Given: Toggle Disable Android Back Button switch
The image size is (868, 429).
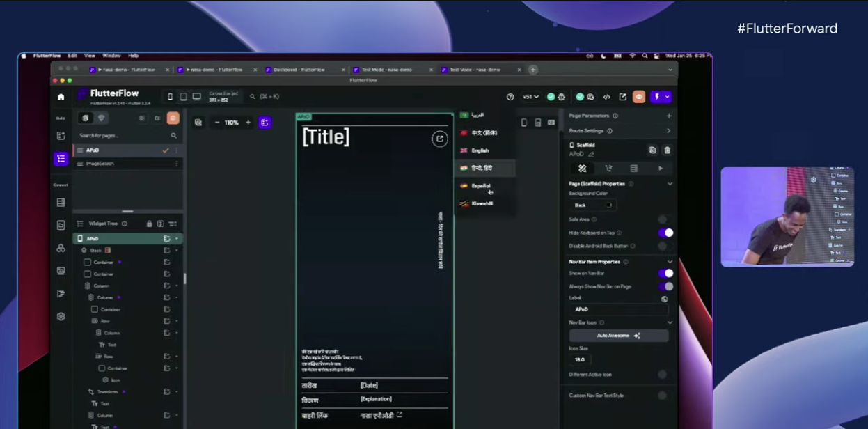Looking at the screenshot, I should click(x=665, y=246).
